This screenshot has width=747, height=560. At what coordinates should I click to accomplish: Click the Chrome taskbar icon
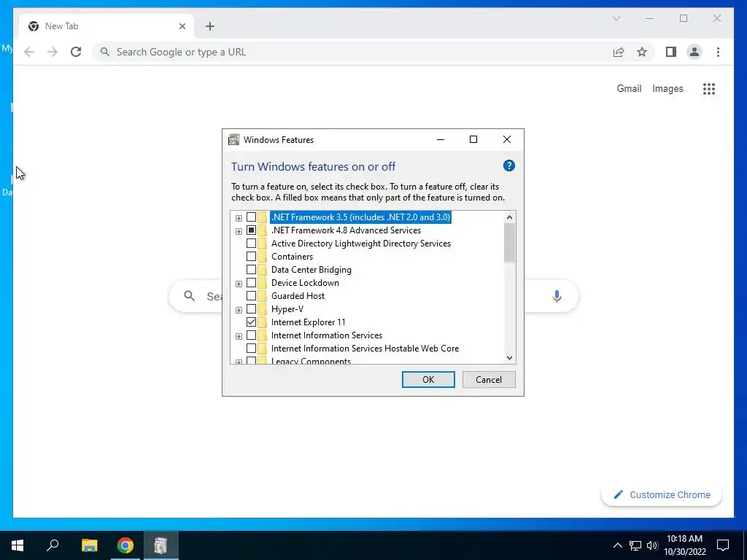coord(125,545)
